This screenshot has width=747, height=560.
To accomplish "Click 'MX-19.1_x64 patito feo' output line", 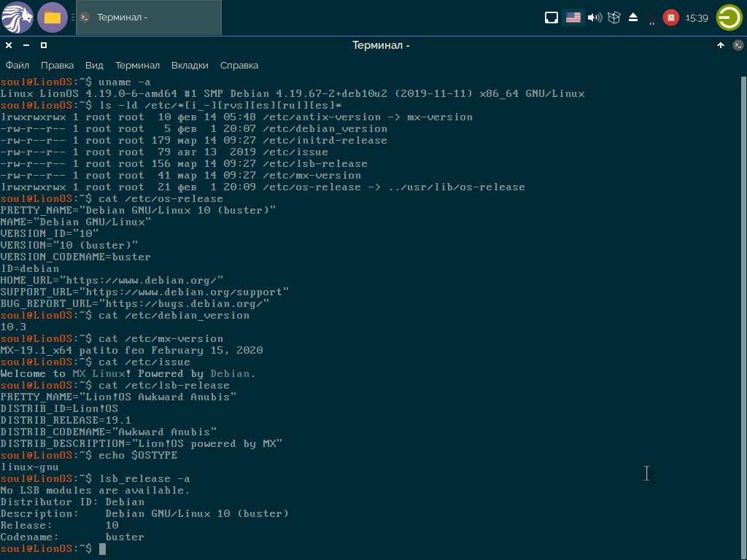I will coord(131,351).
